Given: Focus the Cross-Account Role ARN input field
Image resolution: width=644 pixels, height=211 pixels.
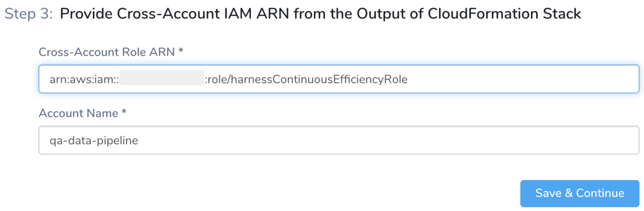Looking at the screenshot, I should (339, 79).
